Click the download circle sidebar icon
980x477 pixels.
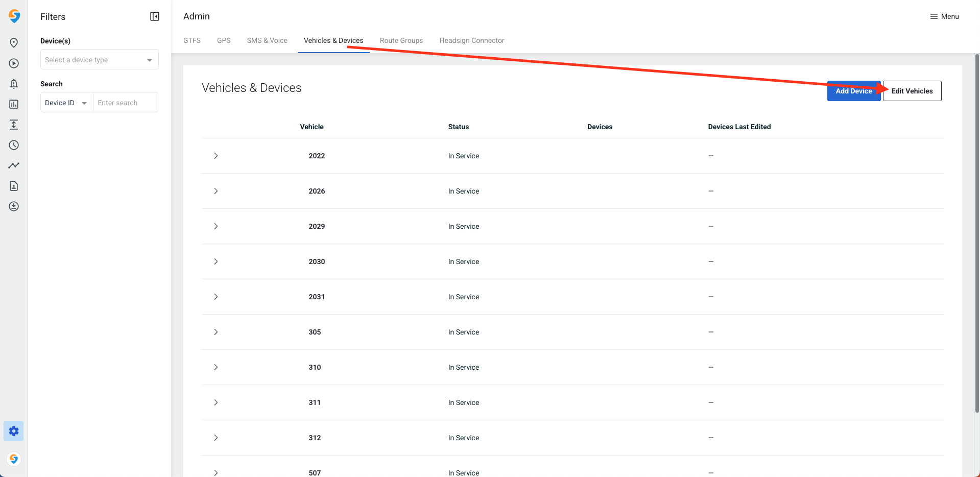pyautogui.click(x=14, y=206)
